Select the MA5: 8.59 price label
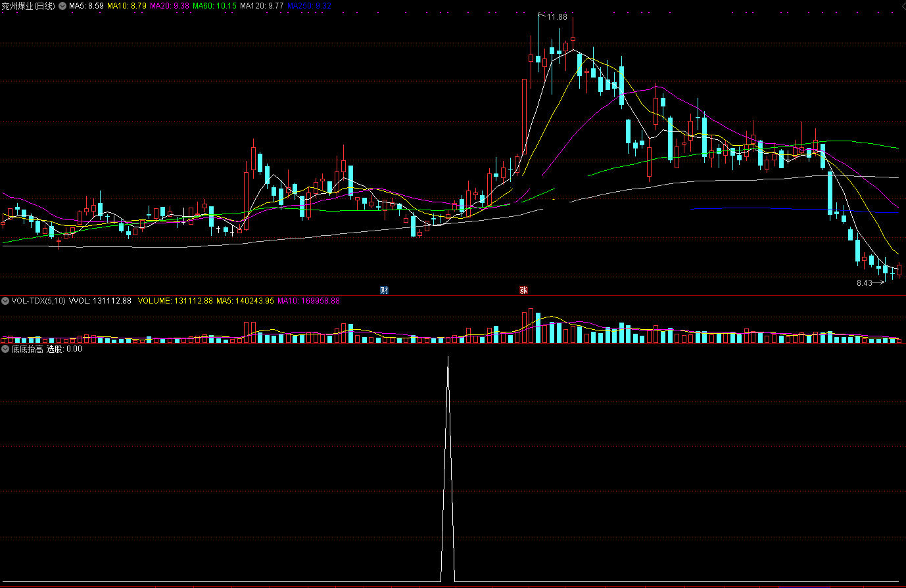Viewport: 906px width, 588px height. pyautogui.click(x=86, y=6)
